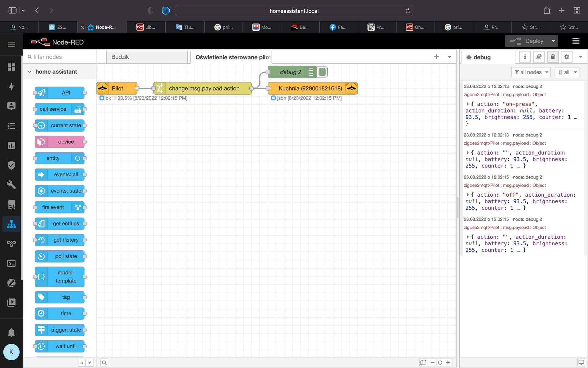588x368 pixels.
Task: Expand the second debug message with empty action
Action: point(468,153)
